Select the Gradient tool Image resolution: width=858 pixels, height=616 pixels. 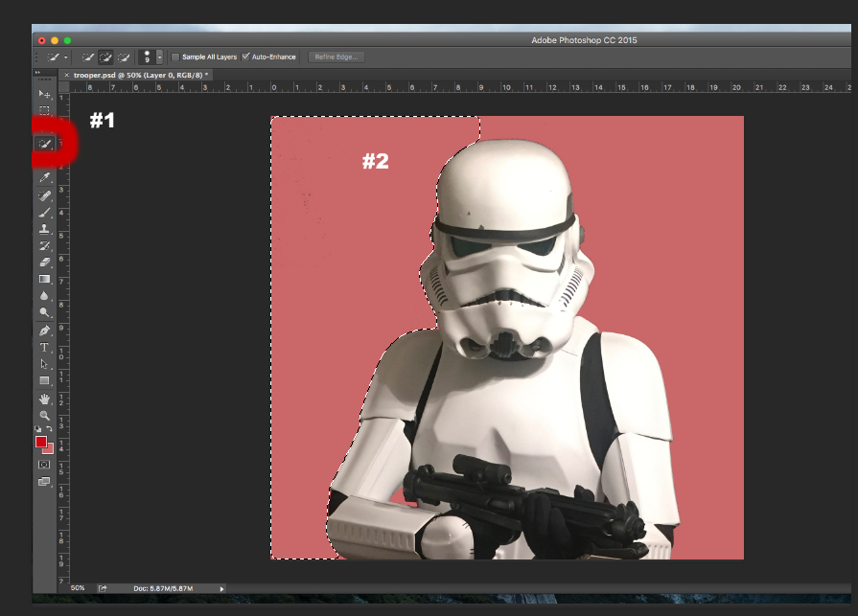point(44,280)
